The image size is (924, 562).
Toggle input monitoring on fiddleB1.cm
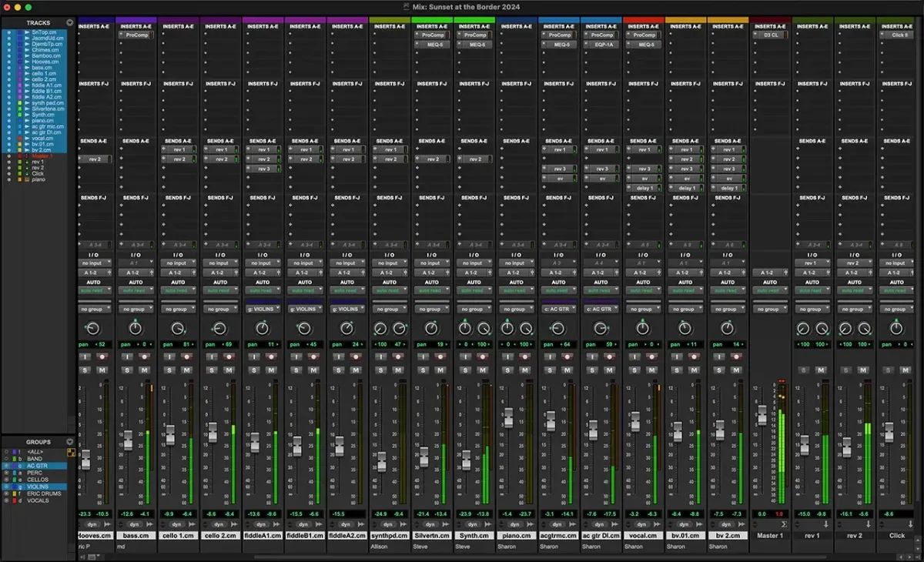(x=297, y=356)
